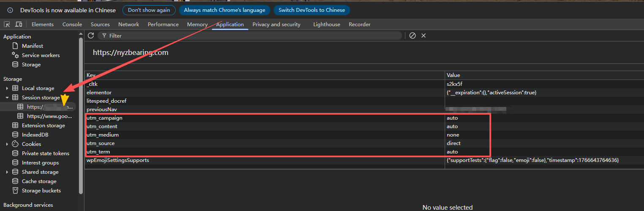The height and width of the screenshot is (211, 644).
Task: Select Storage buckets in sidebar
Action: pyautogui.click(x=41, y=190)
